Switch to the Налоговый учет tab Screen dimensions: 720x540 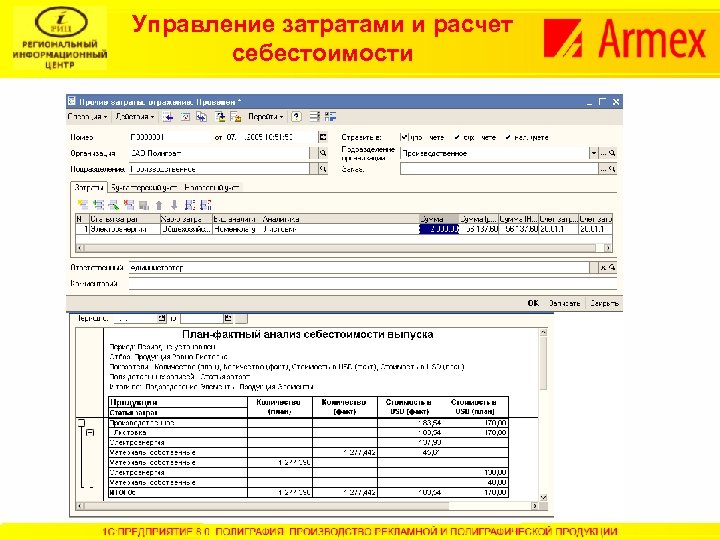212,187
